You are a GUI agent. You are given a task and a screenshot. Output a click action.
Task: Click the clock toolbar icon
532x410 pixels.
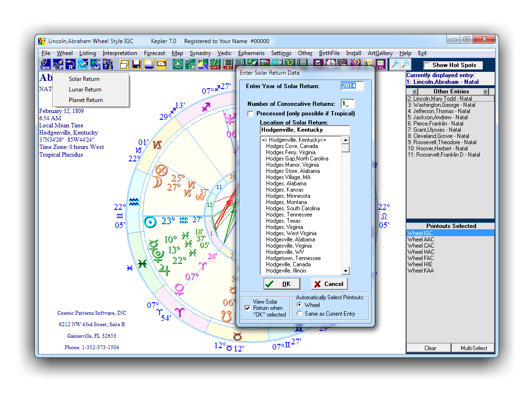click(331, 62)
